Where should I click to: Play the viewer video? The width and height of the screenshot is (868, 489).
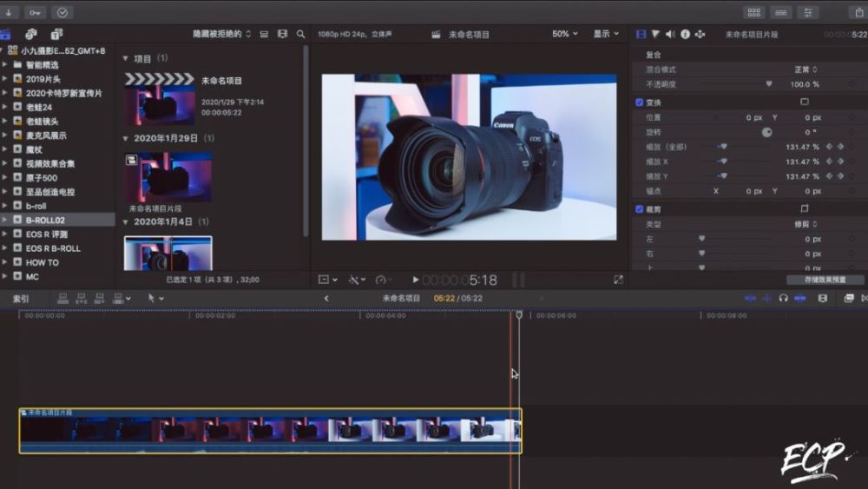point(415,280)
